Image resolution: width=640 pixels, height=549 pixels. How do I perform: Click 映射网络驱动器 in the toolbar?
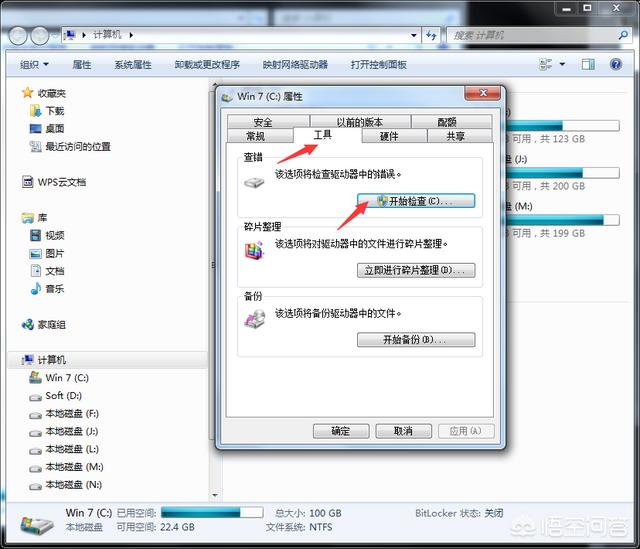(295, 64)
